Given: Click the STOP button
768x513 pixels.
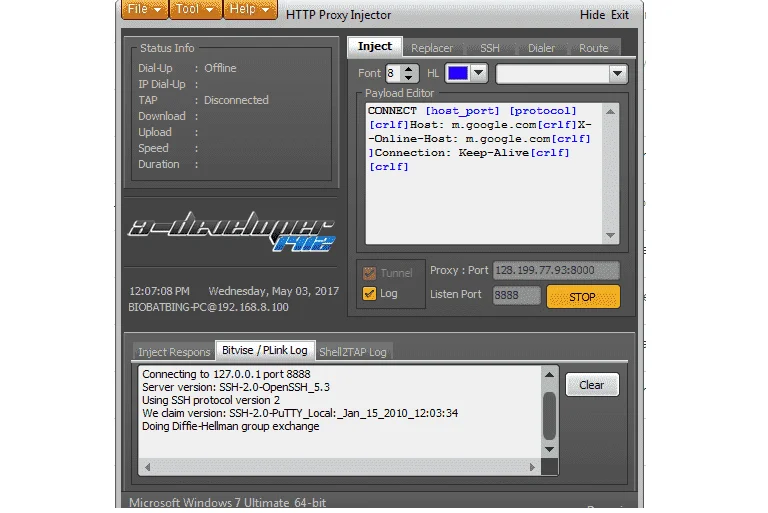Looking at the screenshot, I should pos(583,297).
